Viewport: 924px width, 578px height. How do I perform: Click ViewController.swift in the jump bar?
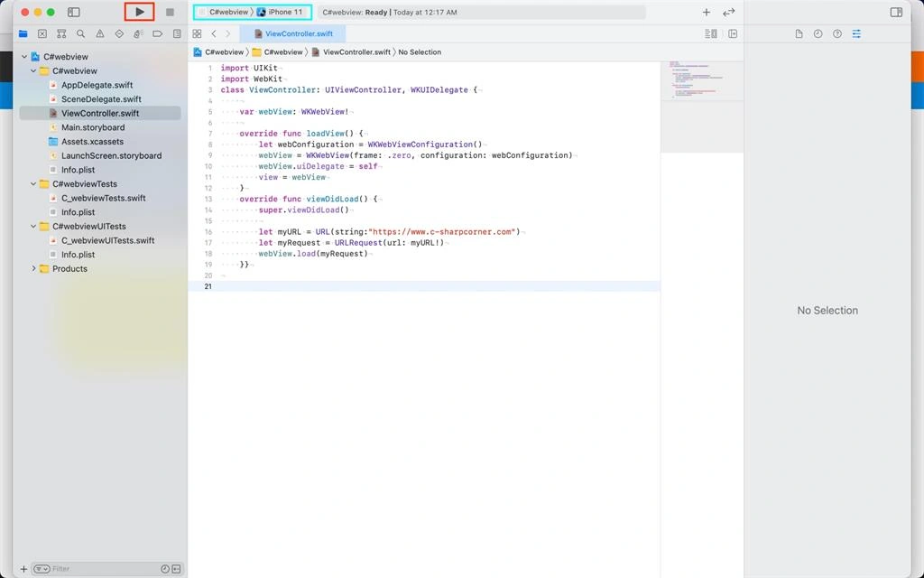pos(351,51)
